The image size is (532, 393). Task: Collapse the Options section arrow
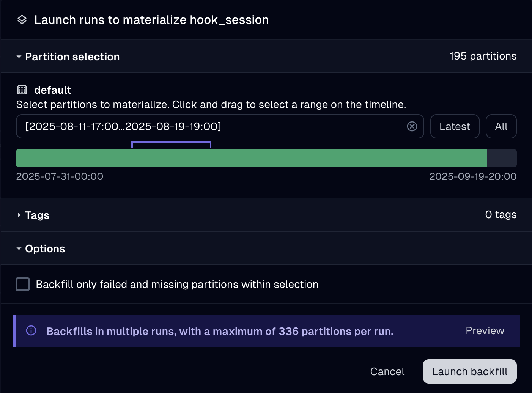pyautogui.click(x=19, y=249)
